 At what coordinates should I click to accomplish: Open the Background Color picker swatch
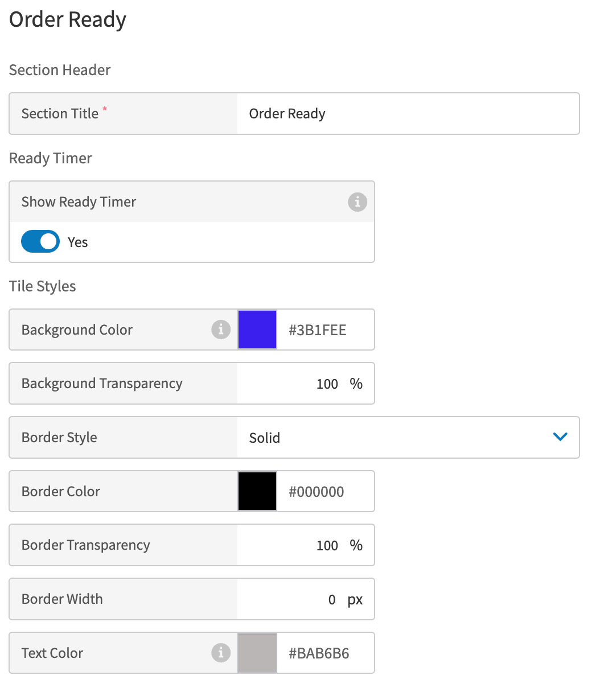tap(257, 330)
